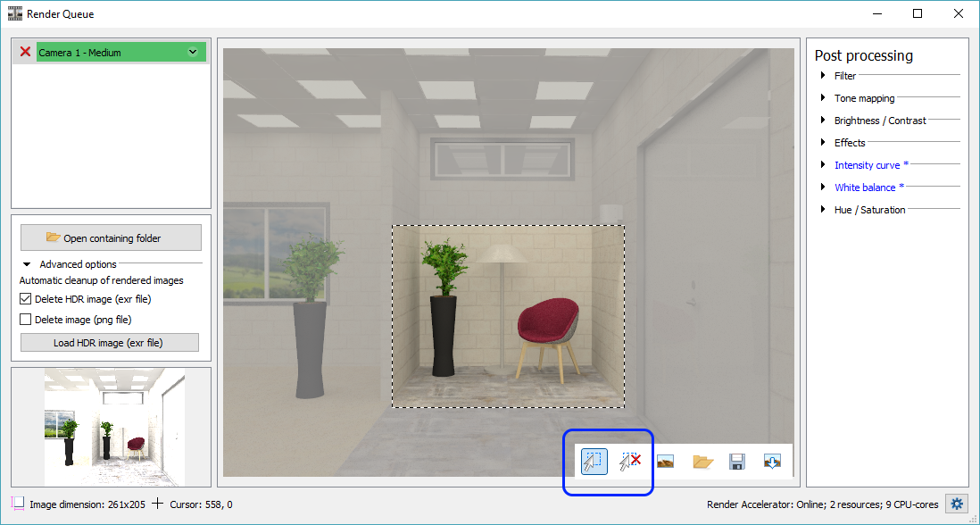Activate the region selection tool

click(594, 462)
